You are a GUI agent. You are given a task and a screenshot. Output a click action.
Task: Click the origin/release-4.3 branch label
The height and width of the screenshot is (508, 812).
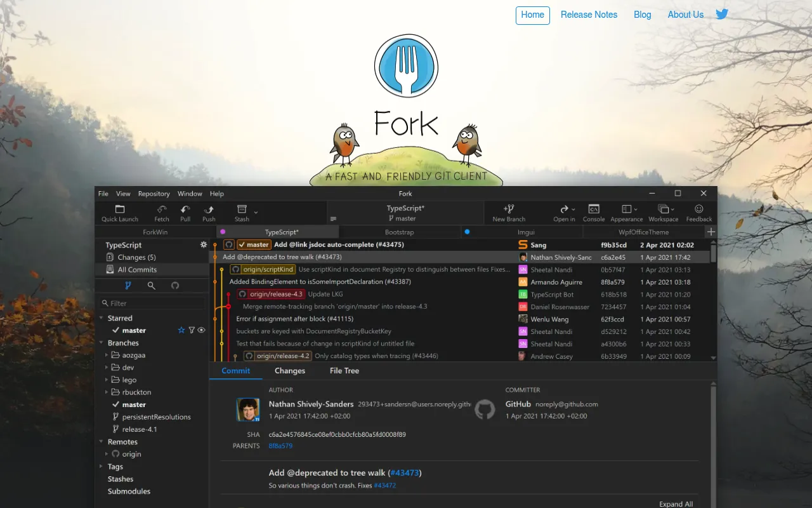point(271,294)
